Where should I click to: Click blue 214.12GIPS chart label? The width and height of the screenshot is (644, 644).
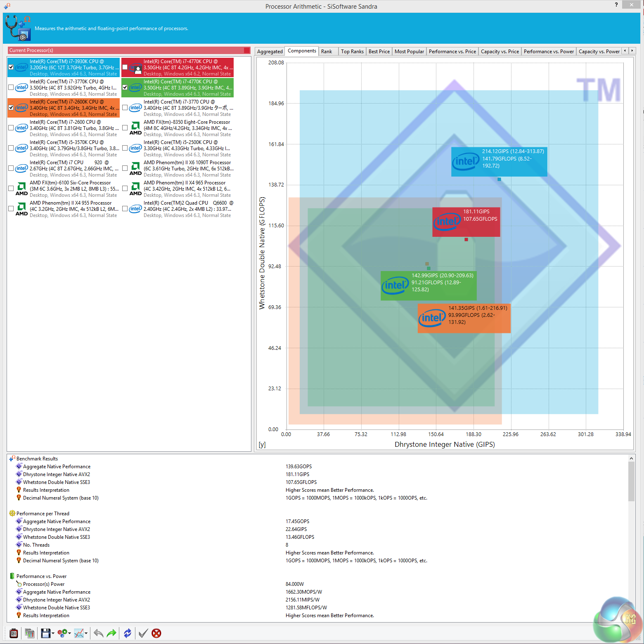[x=499, y=162]
